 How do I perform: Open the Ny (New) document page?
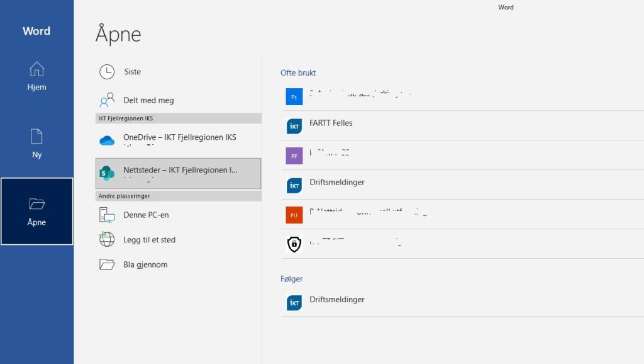click(36, 144)
